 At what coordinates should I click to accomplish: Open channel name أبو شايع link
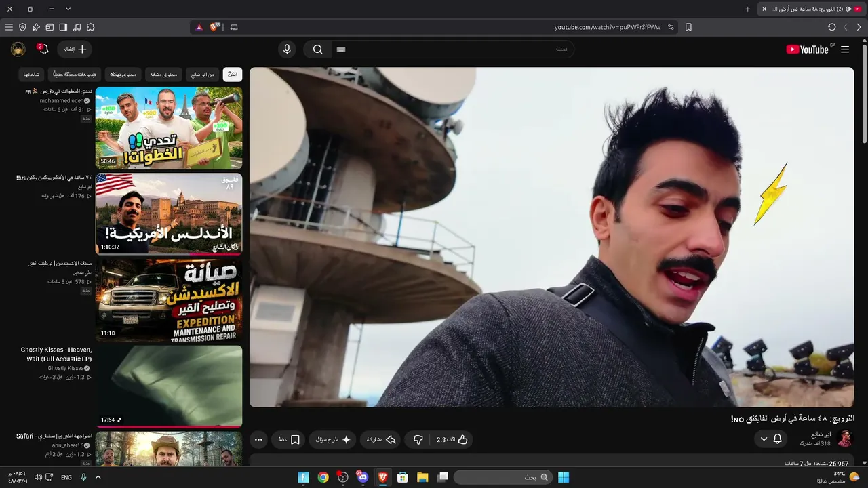(x=821, y=434)
